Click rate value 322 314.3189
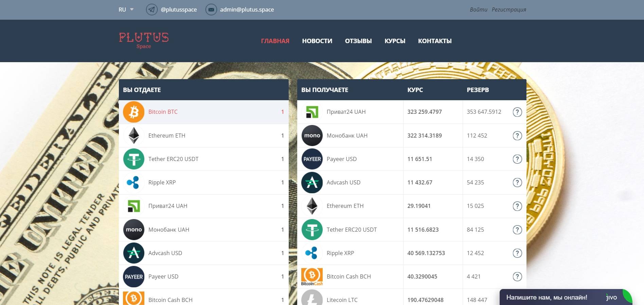The height and width of the screenshot is (305, 644). tap(425, 136)
